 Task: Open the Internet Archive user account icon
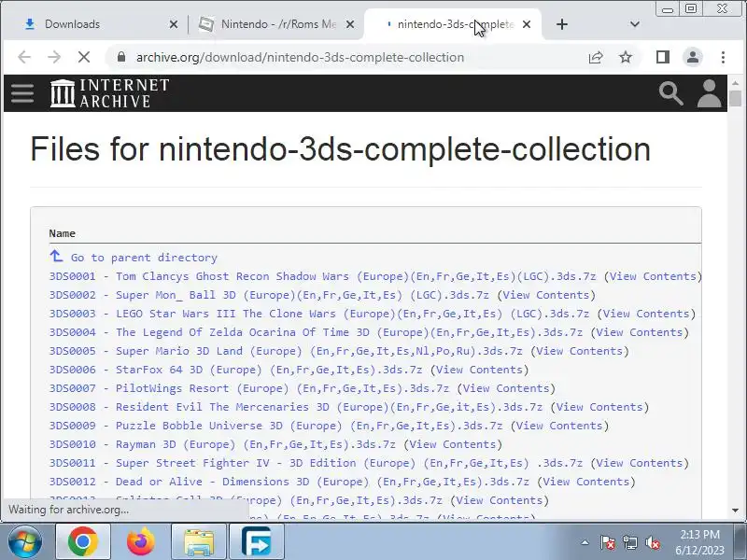click(710, 93)
